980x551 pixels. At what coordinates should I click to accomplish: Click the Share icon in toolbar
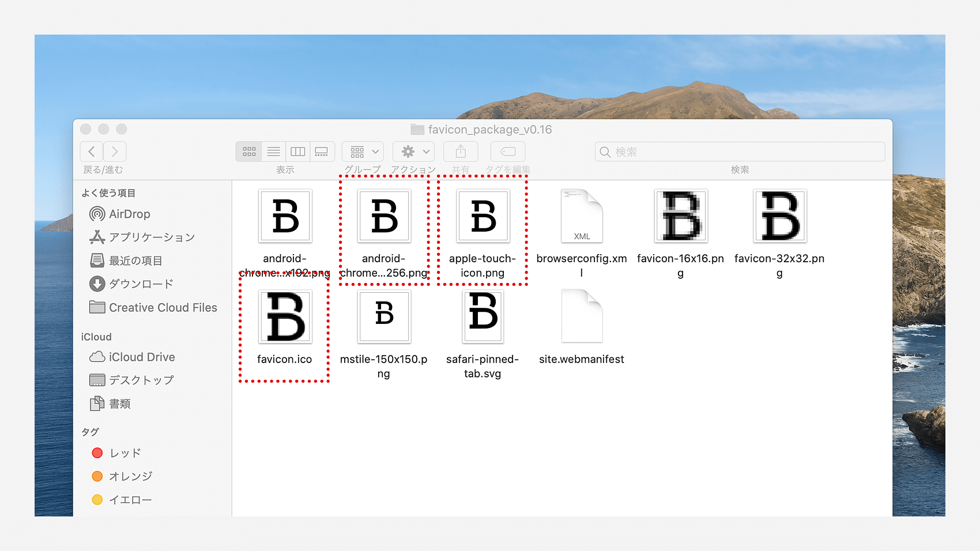(460, 151)
